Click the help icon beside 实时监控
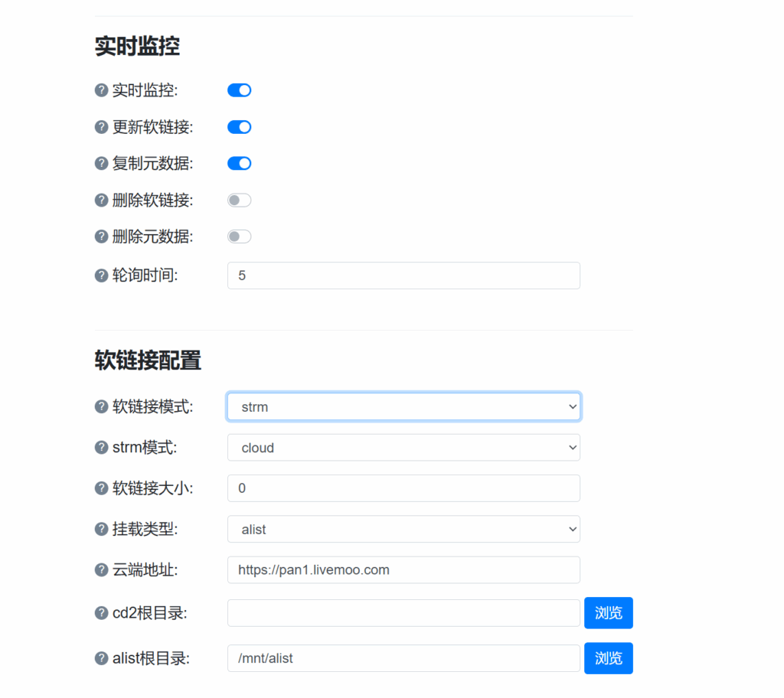Screen dimensions: 784x698 (101, 90)
